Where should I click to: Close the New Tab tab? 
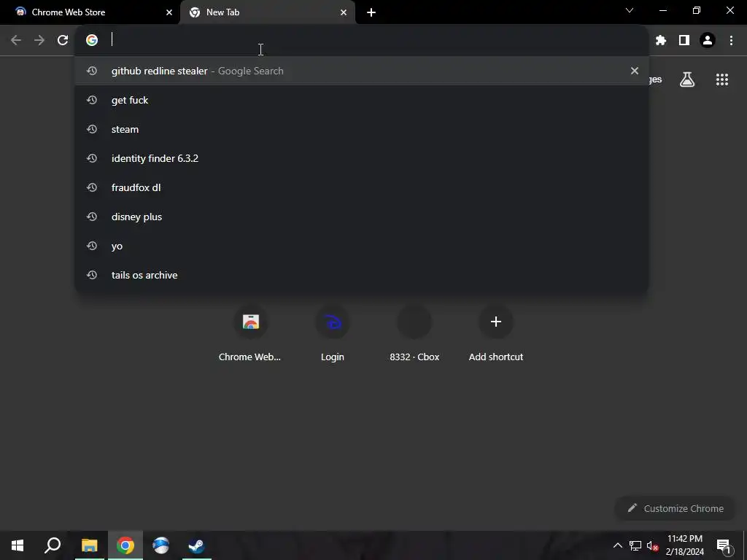344,12
